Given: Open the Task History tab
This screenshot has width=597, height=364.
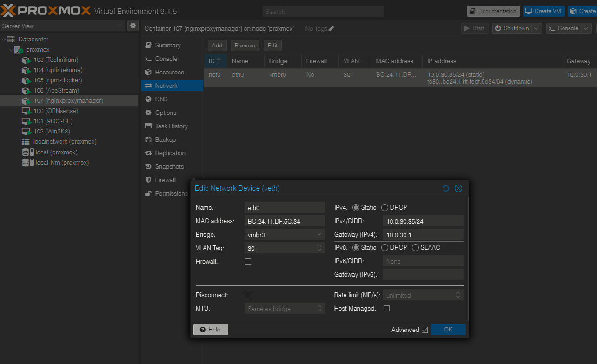Looking at the screenshot, I should [172, 126].
